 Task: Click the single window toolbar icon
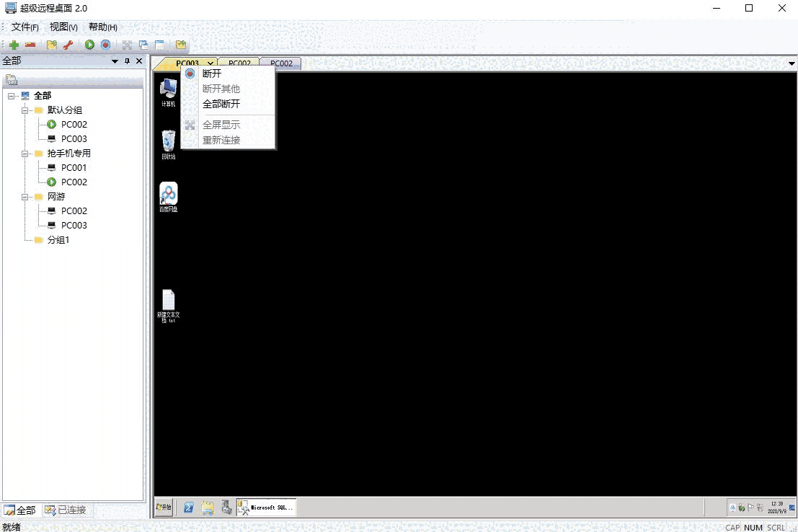159,45
